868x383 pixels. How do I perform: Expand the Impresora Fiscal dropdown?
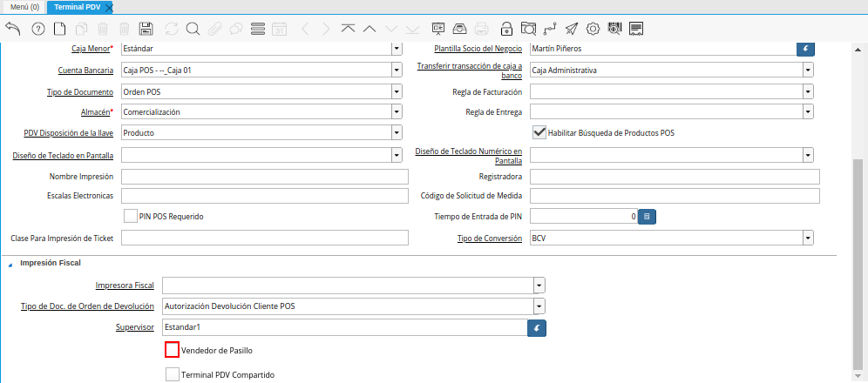(x=539, y=286)
